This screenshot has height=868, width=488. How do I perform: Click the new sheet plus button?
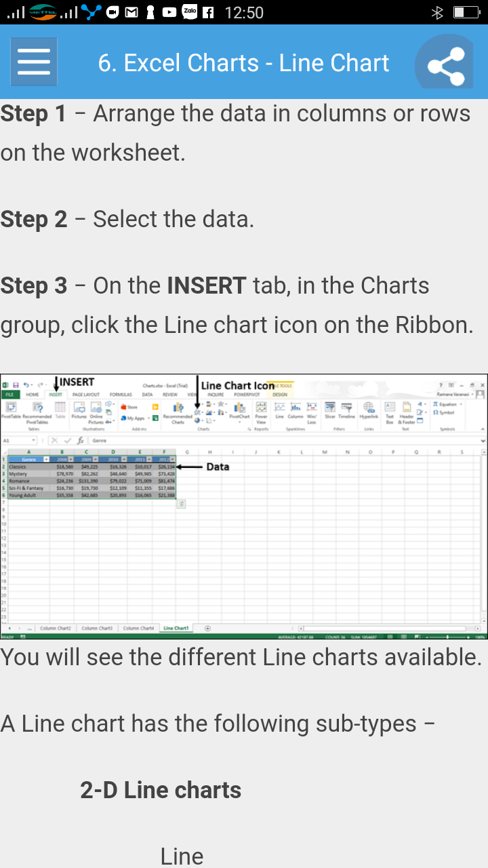click(x=207, y=628)
